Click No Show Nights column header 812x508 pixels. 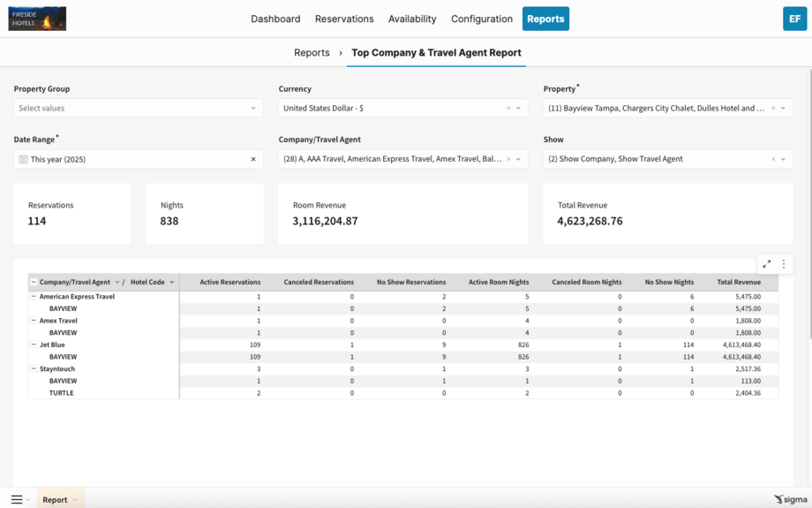coord(669,282)
